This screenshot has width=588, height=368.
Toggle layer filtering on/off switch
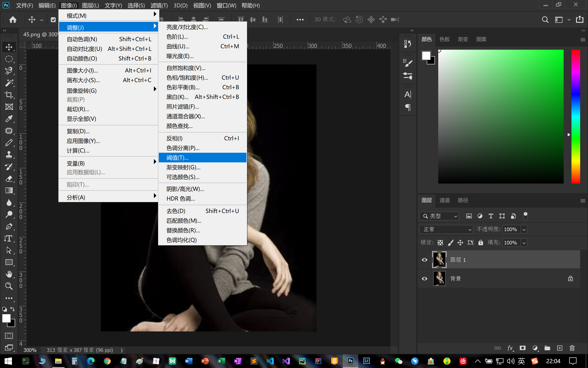tap(525, 216)
